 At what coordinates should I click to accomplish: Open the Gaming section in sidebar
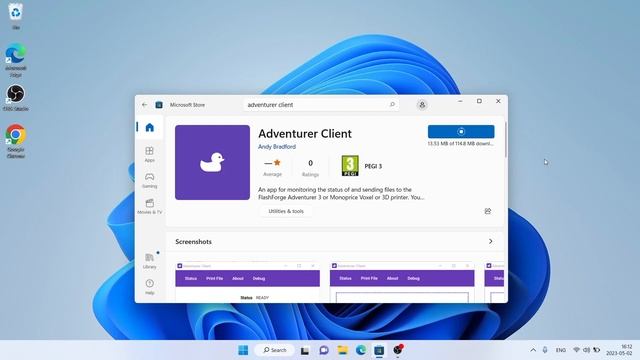pos(149,180)
